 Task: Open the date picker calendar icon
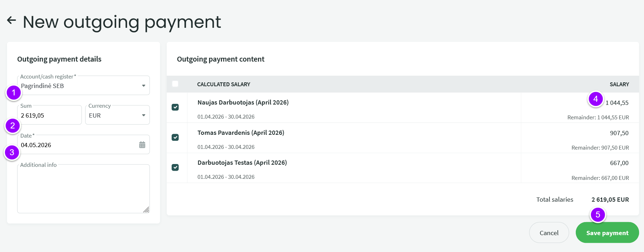(x=142, y=145)
